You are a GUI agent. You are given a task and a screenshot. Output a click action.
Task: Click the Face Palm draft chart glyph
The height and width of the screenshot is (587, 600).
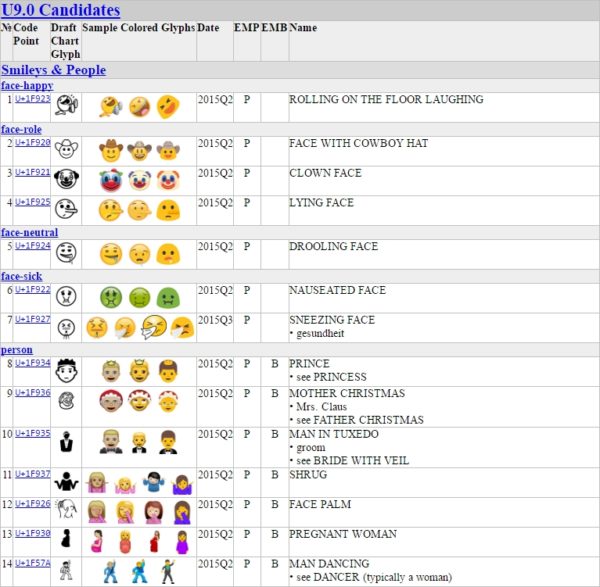(x=66, y=509)
